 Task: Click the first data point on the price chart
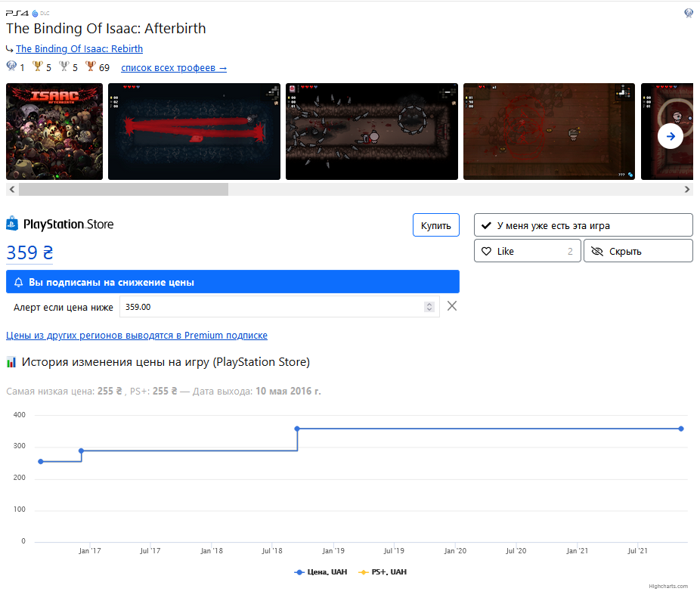[41, 461]
